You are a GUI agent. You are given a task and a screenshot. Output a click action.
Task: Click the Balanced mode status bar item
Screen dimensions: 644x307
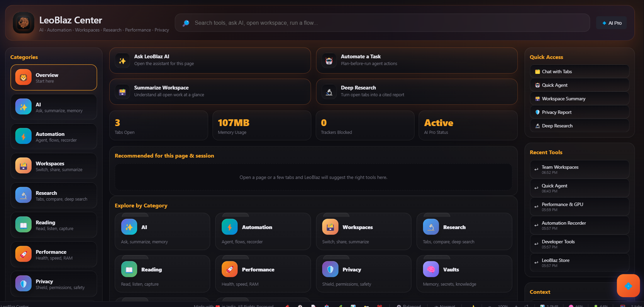tap(408, 305)
